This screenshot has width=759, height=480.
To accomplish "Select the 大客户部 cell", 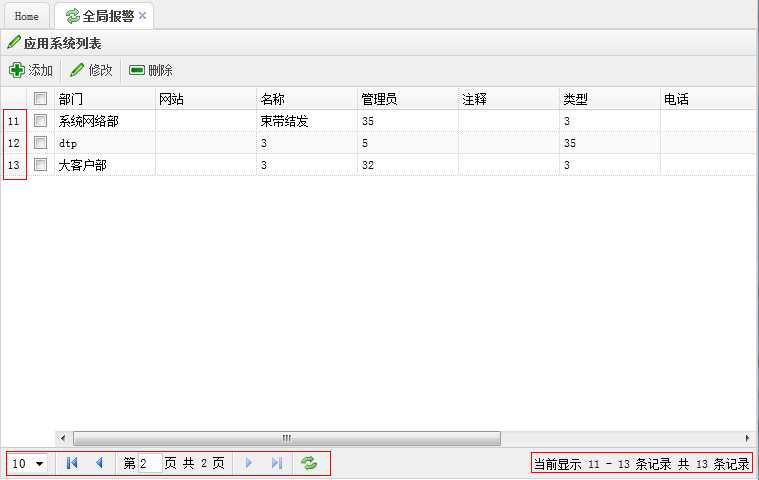I will (105, 165).
